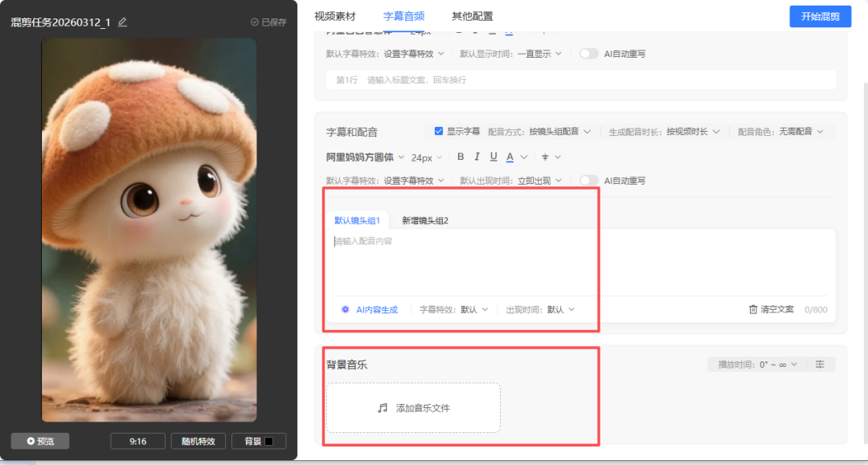The image size is (868, 465).
Task: Open the 阿里妈妈方圆体 font dropdown
Action: tap(365, 157)
